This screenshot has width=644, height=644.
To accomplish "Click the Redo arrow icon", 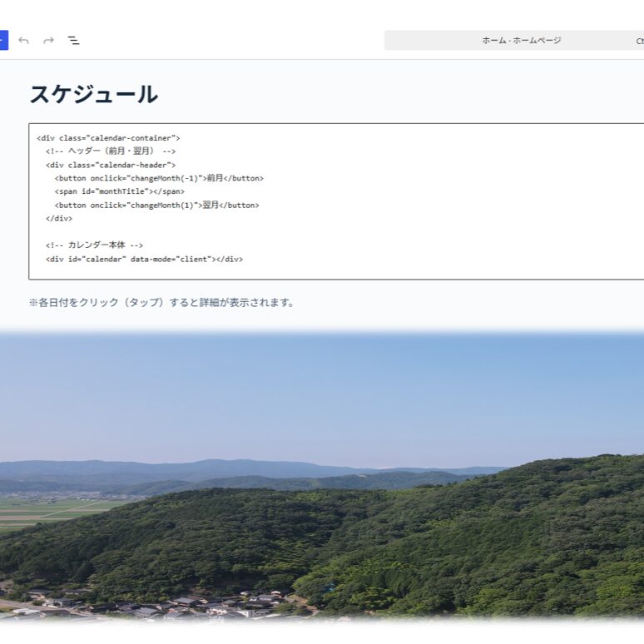I will pos(48,40).
